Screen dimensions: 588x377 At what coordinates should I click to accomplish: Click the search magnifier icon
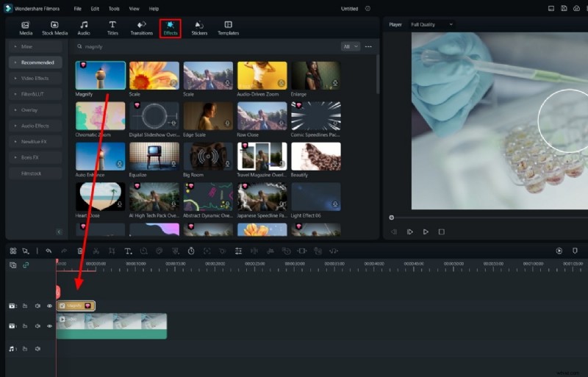click(x=79, y=46)
